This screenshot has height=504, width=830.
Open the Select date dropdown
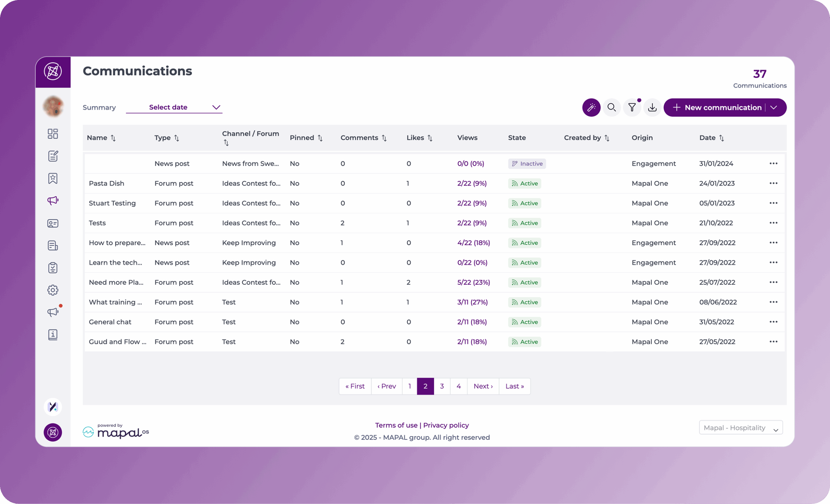pyautogui.click(x=174, y=107)
